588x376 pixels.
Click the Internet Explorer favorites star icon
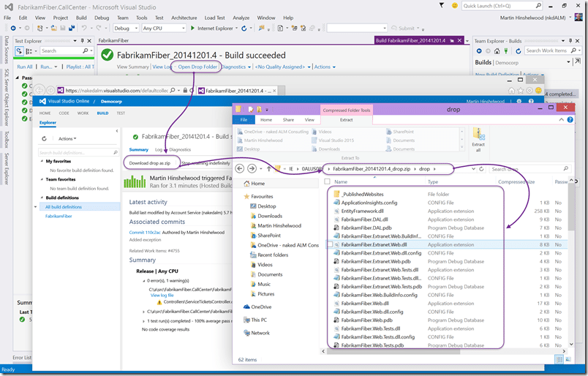click(x=520, y=91)
